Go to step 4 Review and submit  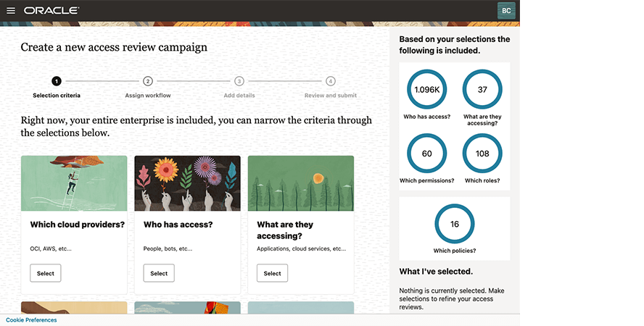click(331, 81)
